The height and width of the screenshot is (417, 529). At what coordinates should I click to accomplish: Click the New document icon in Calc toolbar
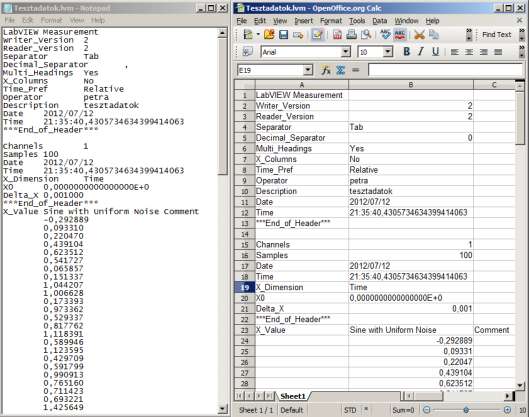pyautogui.click(x=248, y=34)
